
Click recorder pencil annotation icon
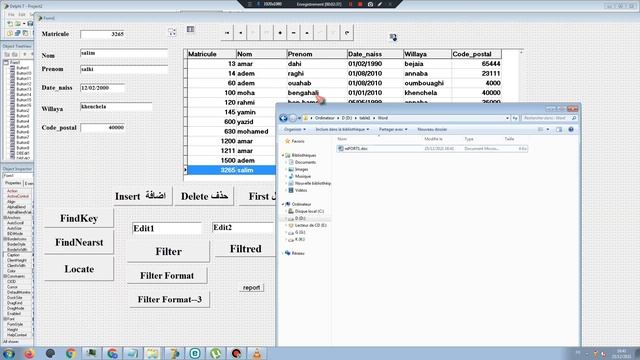click(x=380, y=4)
